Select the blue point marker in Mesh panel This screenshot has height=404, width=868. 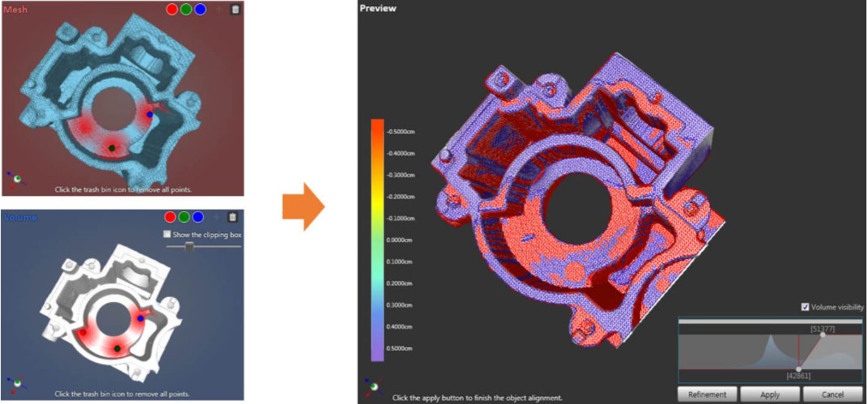[199, 10]
